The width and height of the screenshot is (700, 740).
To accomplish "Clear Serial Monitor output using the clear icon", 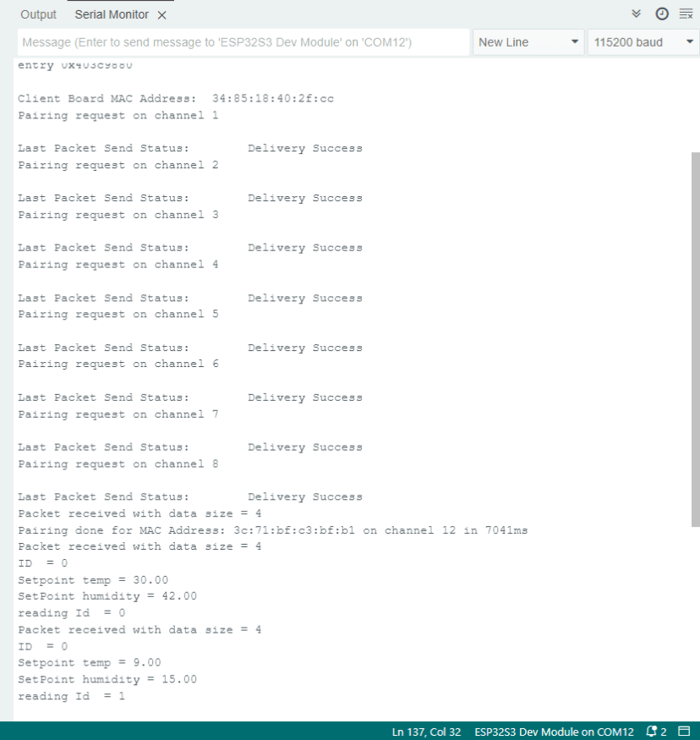I will 685,14.
